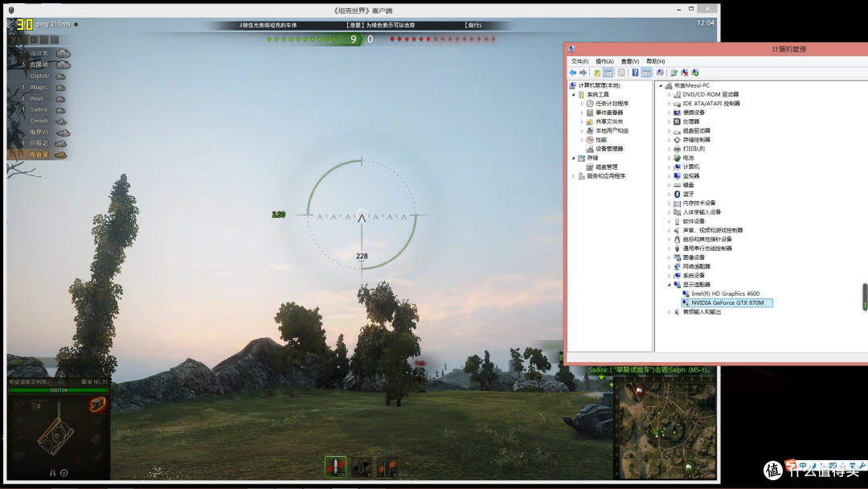The image size is (868, 489).
Task: Open the blue Help question-mark toolbar icon
Action: 635,72
